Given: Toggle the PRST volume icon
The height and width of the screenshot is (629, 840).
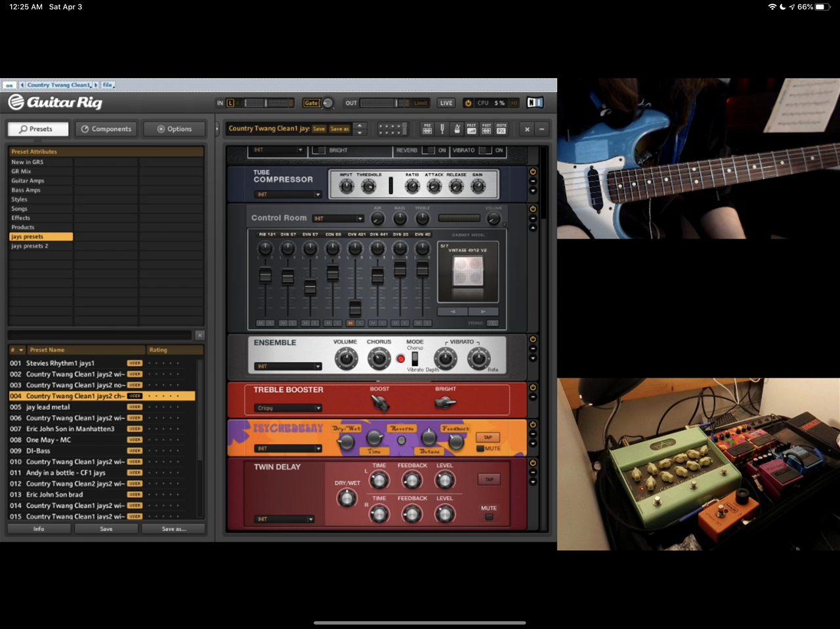Looking at the screenshot, I should 471,129.
